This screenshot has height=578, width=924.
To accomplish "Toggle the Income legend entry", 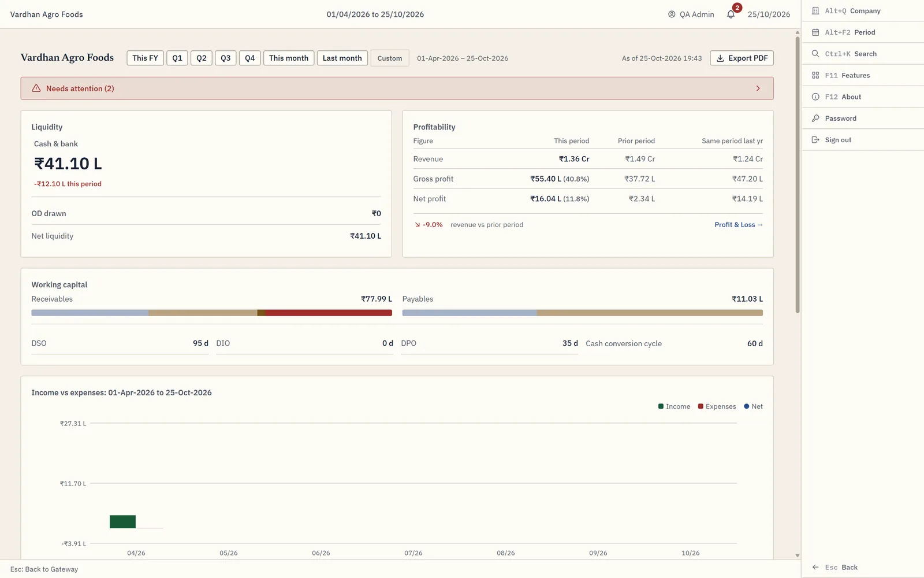I will point(674,407).
